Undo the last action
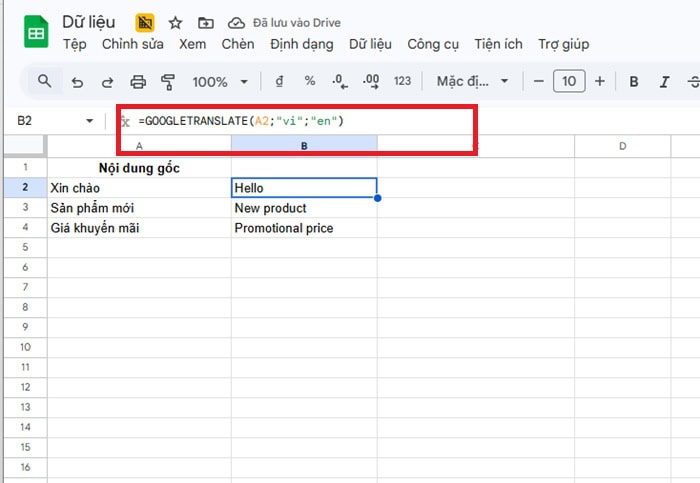The image size is (700, 483). tap(78, 82)
